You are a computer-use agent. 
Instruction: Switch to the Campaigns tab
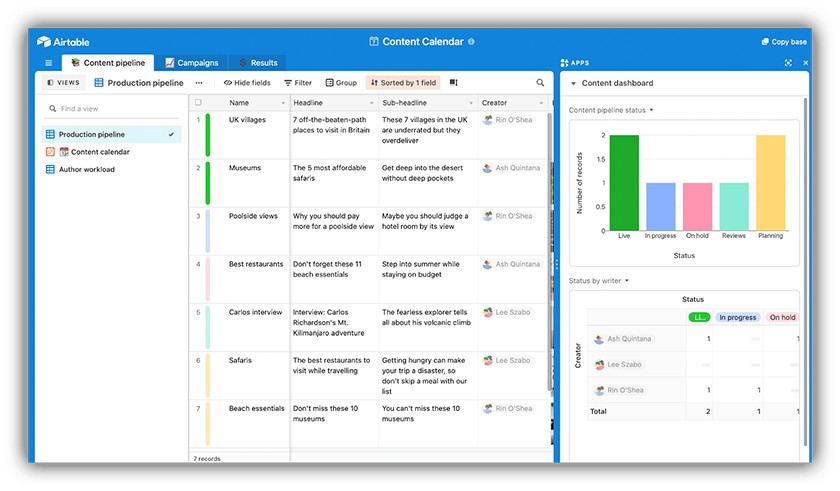191,63
